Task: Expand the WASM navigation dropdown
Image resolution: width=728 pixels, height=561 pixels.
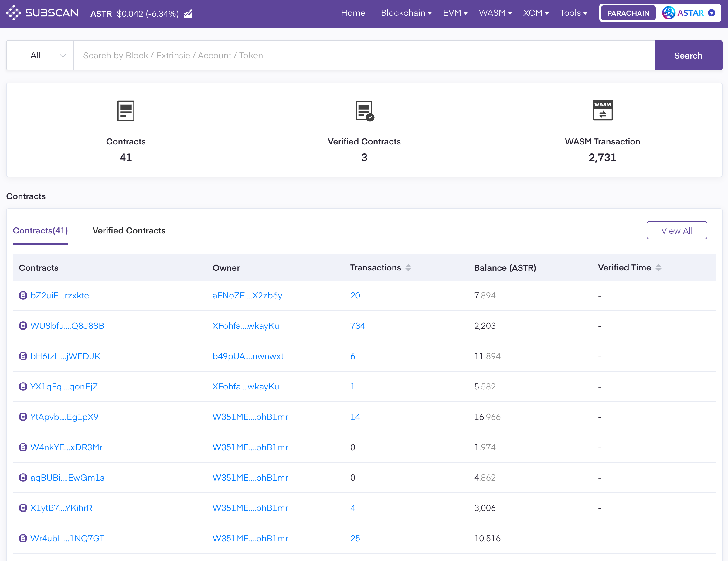Action: click(495, 13)
